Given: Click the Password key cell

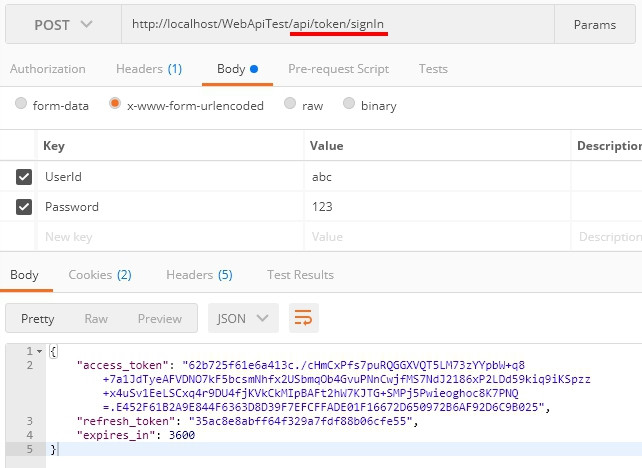Looking at the screenshot, I should pos(170,207).
